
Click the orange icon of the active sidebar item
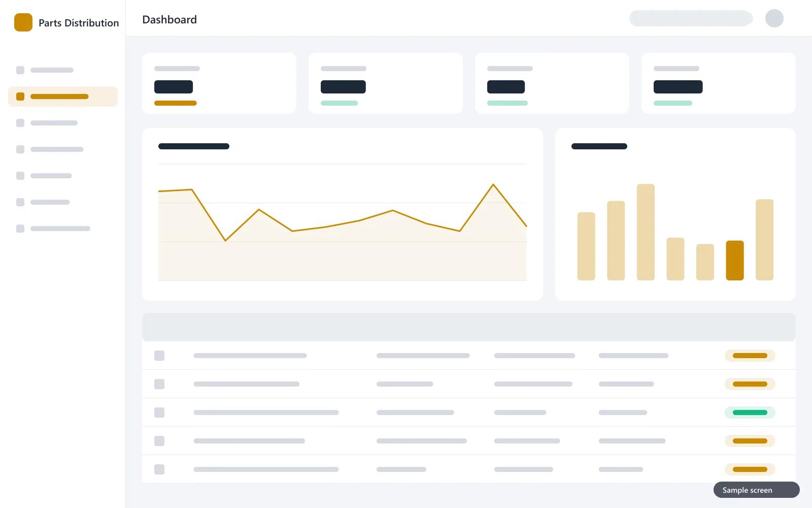coord(20,97)
